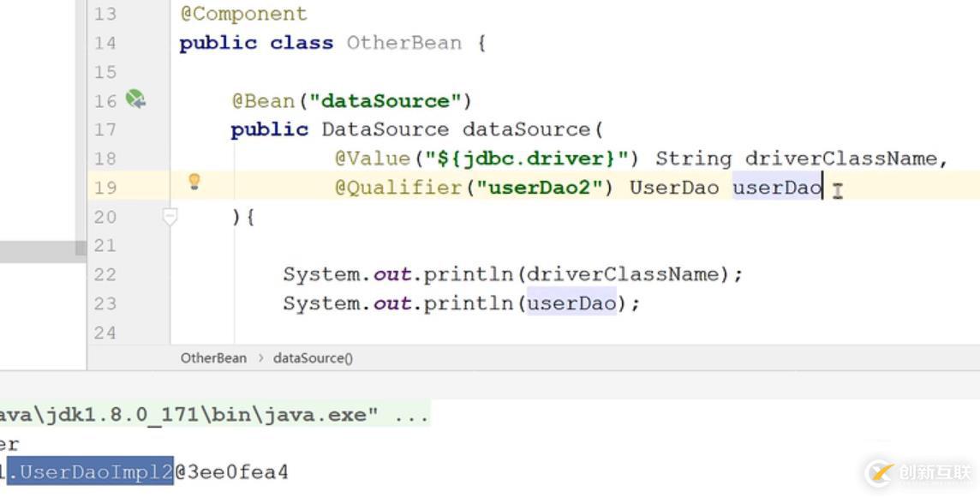Image resolution: width=980 pixels, height=498 pixels.
Task: Click the UserDao type on line 19
Action: pos(673,187)
